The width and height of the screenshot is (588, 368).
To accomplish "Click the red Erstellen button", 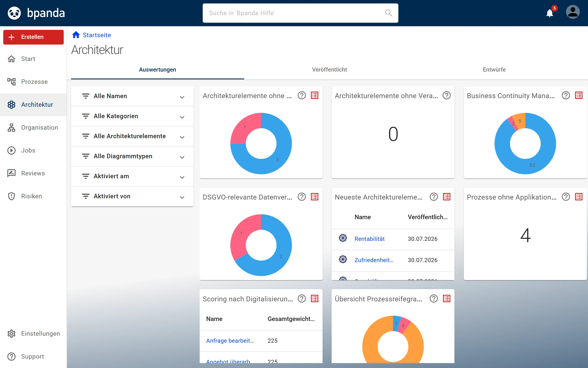I will [x=33, y=37].
